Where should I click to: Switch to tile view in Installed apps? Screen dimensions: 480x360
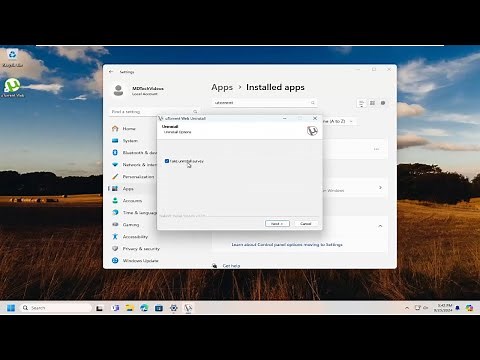pyautogui.click(x=383, y=103)
